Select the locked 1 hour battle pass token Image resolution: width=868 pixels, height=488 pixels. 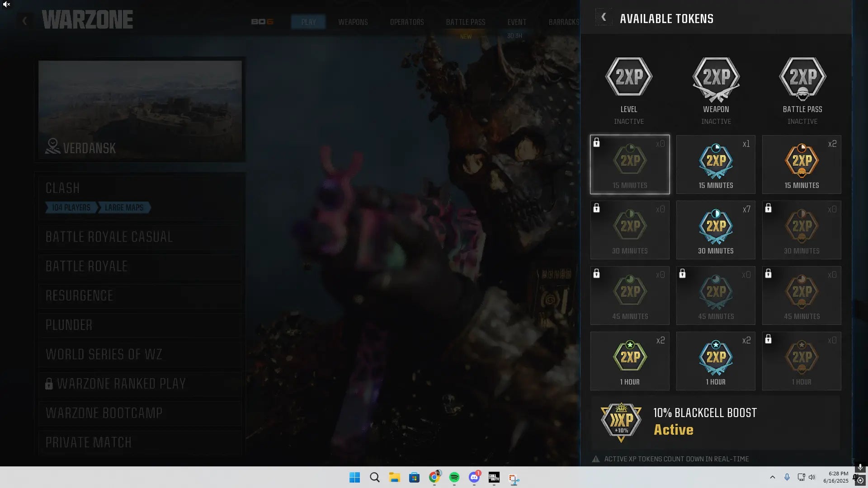[802, 361]
